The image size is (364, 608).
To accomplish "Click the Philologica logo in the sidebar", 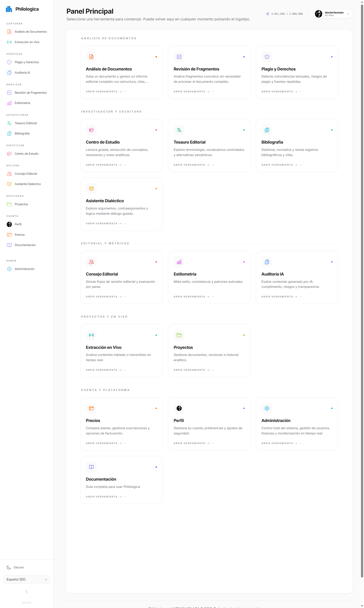I will (x=22, y=9).
